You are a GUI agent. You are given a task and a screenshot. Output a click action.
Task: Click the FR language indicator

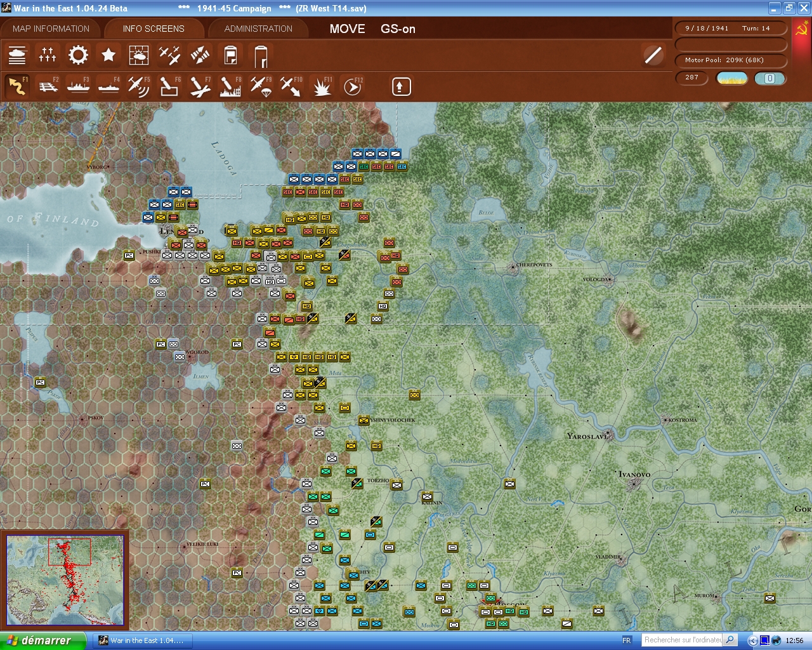tap(627, 640)
